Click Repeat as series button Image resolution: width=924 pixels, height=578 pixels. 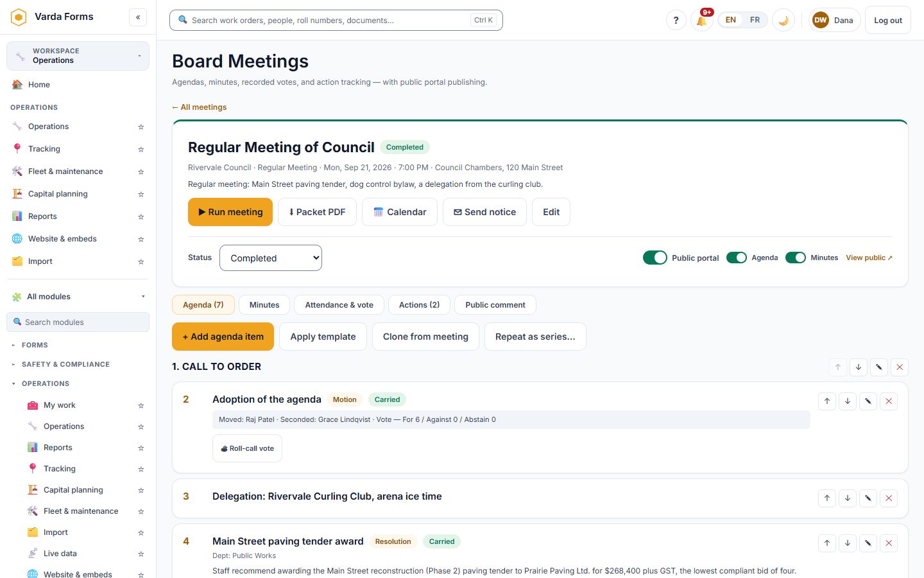[535, 337]
